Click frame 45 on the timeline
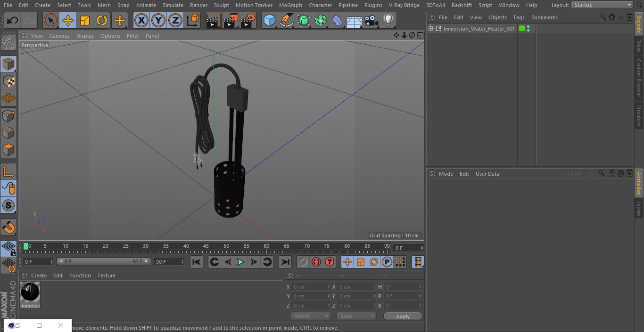Screen dimensions: 644x332 (x=206, y=246)
